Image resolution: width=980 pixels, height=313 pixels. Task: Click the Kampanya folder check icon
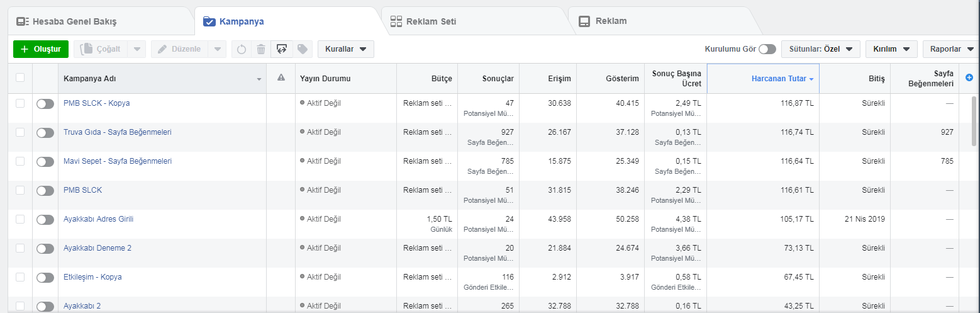coord(209,21)
